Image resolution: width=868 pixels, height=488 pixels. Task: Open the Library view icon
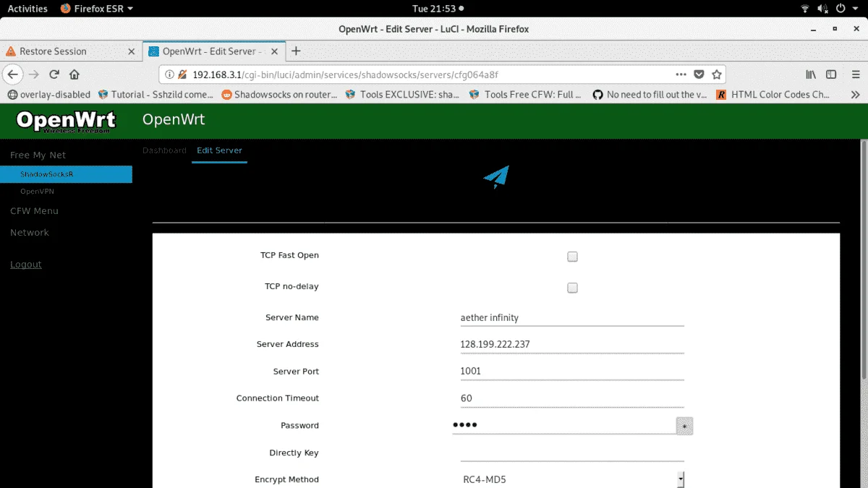pos(812,74)
